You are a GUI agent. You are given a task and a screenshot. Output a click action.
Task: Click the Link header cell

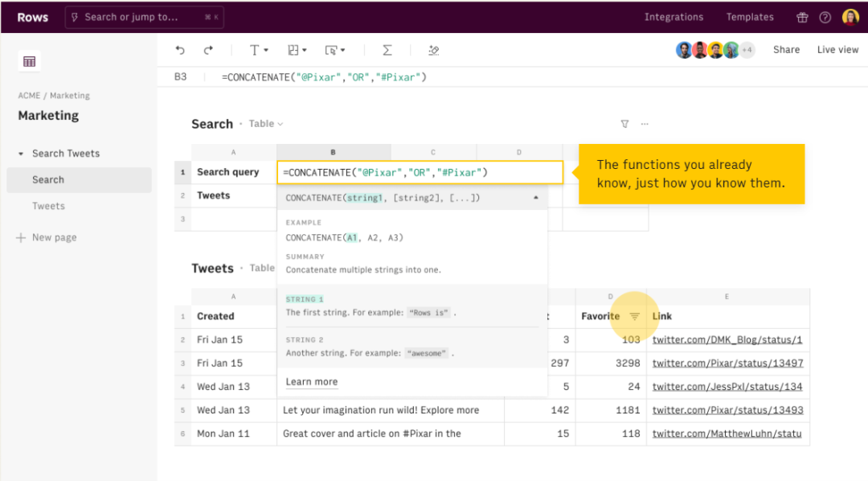(x=728, y=316)
